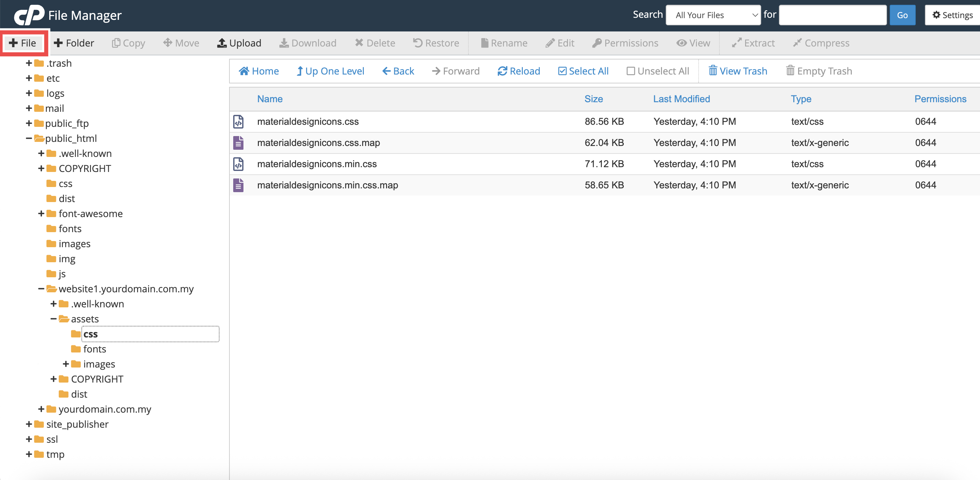Viewport: 980px width, 480px height.
Task: Click the 86.56 KB size cell
Action: click(604, 122)
